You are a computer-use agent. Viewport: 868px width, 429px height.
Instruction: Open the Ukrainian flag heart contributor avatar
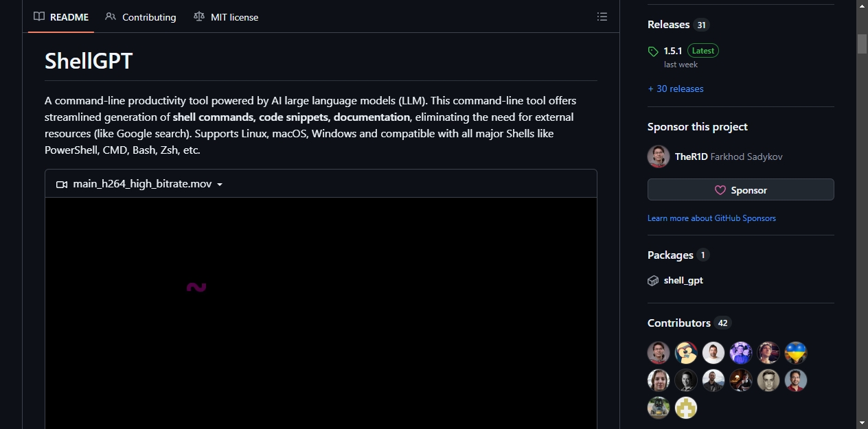point(796,353)
